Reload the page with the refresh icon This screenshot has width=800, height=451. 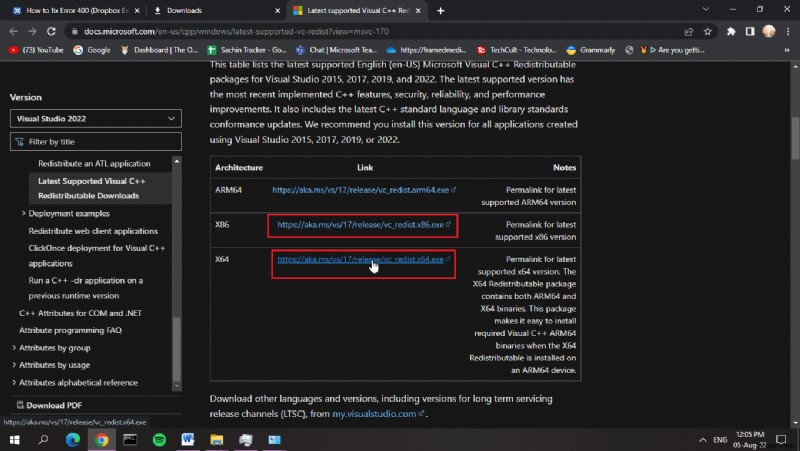tap(51, 32)
